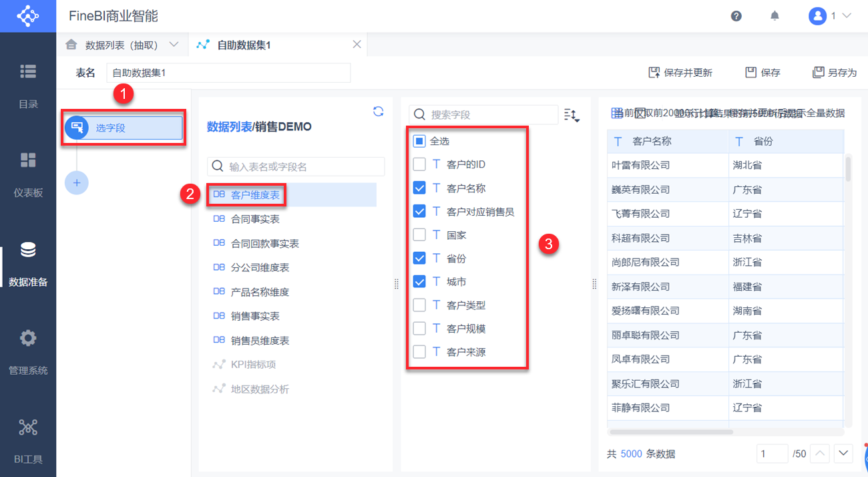Open the 管理系统 settings gear section
Viewport: 868px width, 477px height.
tap(28, 353)
